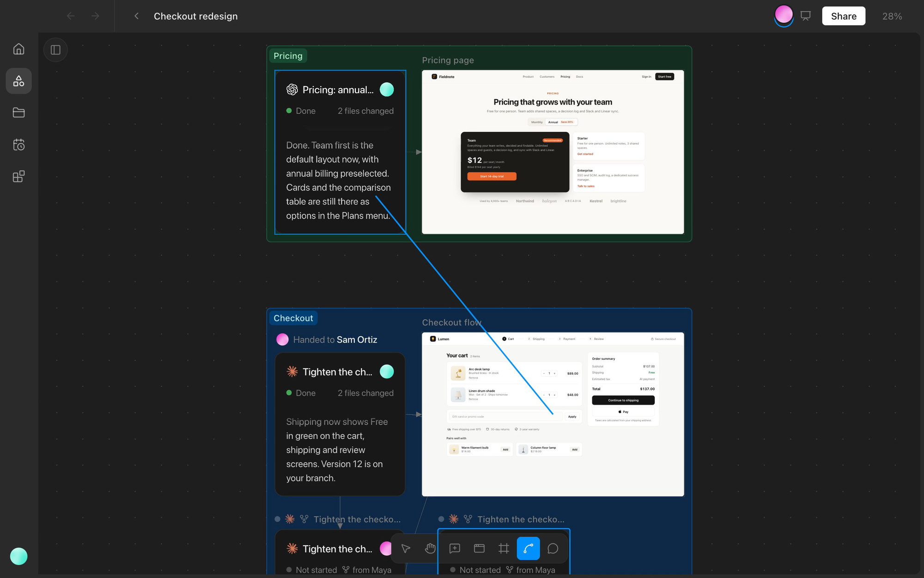
Task: Click the teal avatar on the Pricing card
Action: pos(387,89)
